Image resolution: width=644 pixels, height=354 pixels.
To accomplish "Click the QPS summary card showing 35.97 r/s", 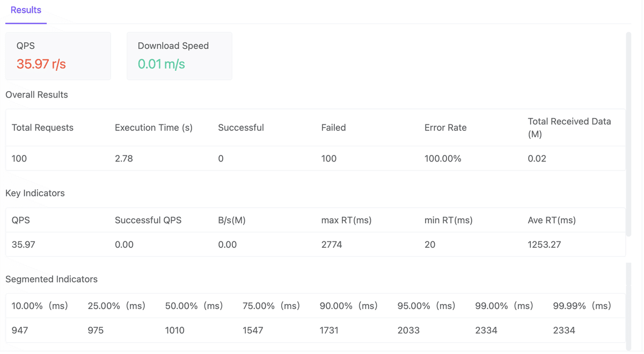I will [x=58, y=56].
